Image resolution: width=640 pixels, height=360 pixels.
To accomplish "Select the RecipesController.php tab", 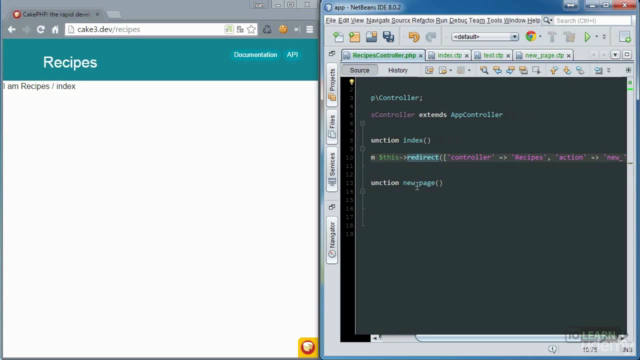I will click(x=384, y=55).
